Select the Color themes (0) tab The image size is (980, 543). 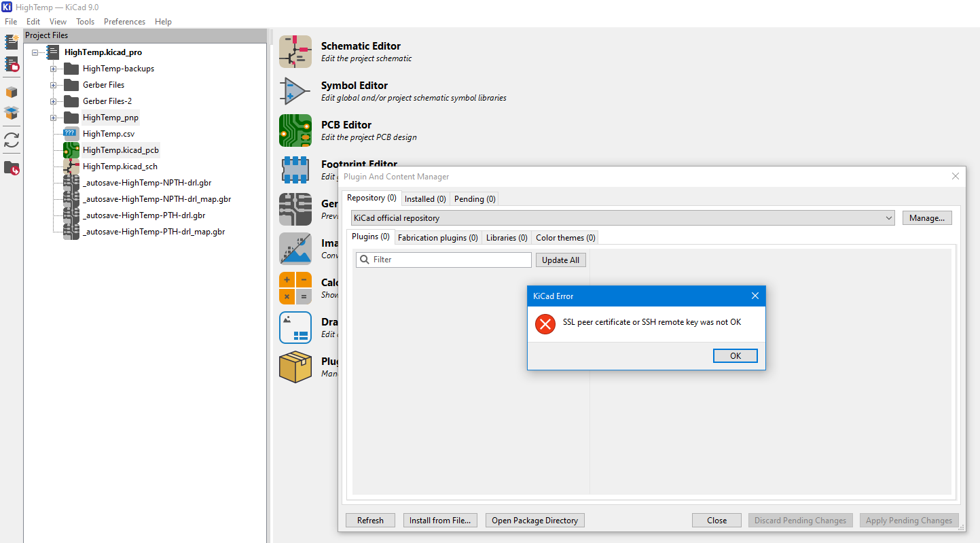[565, 237]
